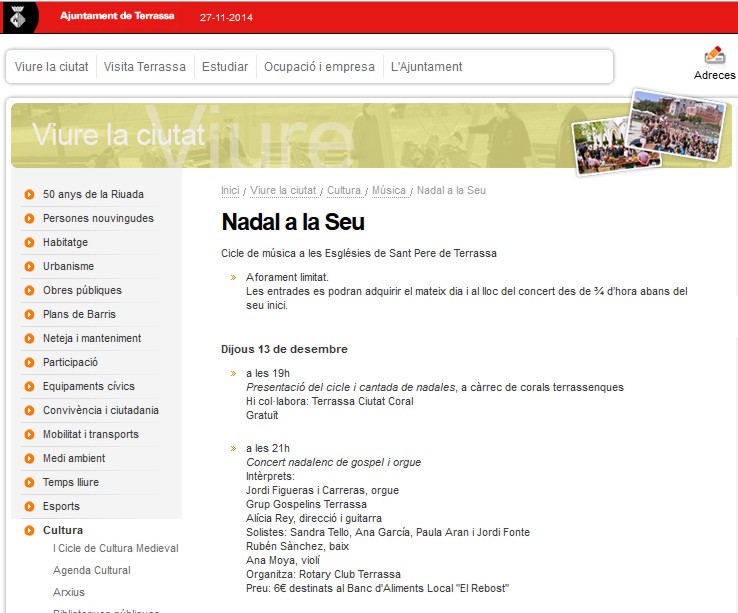Click the orange arrow icon beside Medi ambient
The image size is (738, 613).
(29, 459)
